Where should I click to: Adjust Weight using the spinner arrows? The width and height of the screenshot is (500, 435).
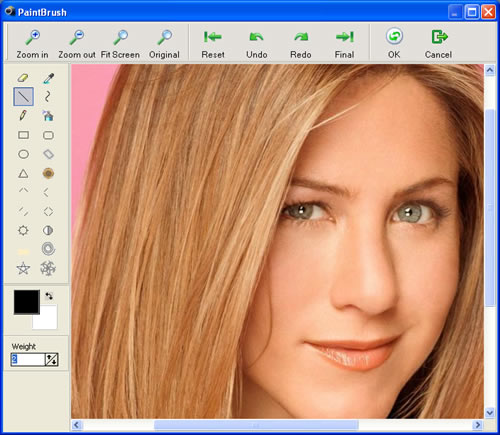(52, 359)
